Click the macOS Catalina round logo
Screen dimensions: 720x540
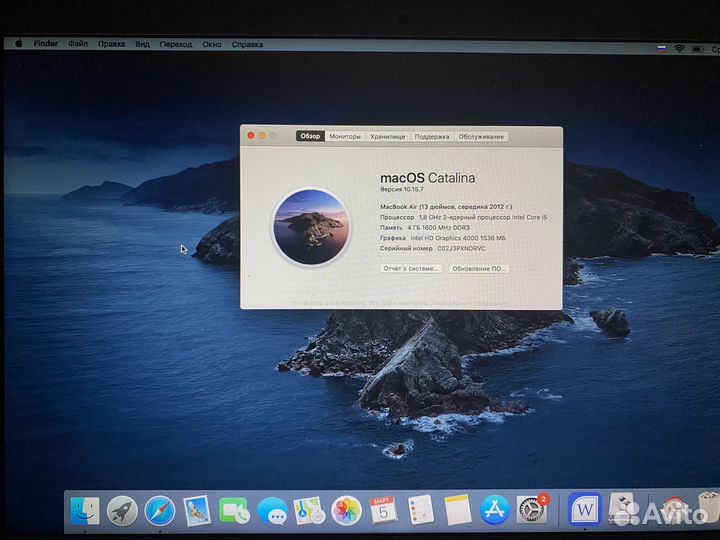click(311, 226)
